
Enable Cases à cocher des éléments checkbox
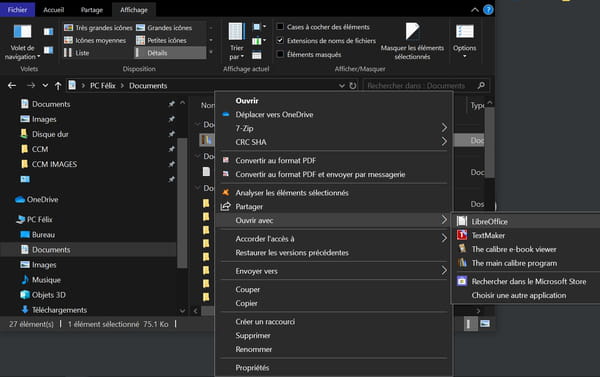280,27
